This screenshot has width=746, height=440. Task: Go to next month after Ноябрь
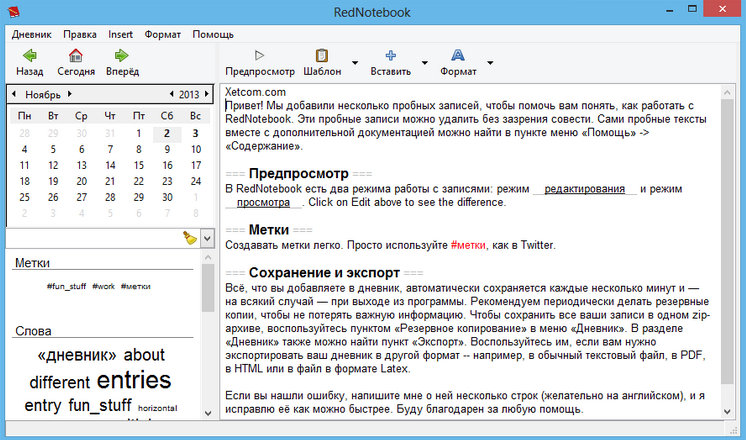tap(69, 94)
